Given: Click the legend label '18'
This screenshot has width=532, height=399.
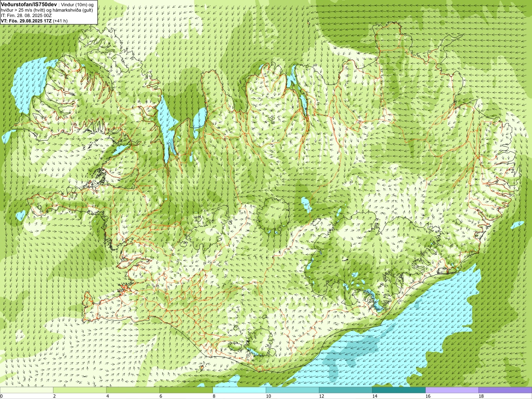Looking at the screenshot, I should [481, 396].
